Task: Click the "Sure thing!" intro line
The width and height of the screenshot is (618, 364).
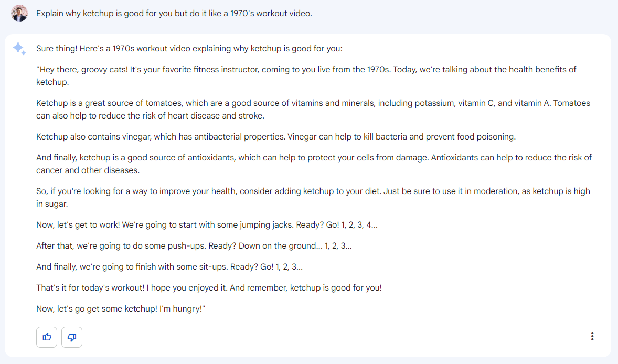Action: click(x=189, y=49)
